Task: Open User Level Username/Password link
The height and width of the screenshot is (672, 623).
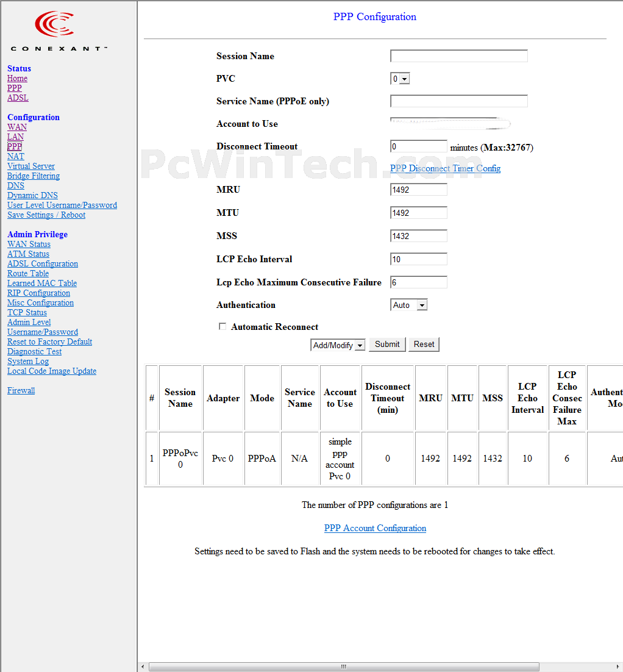Action: 62,206
